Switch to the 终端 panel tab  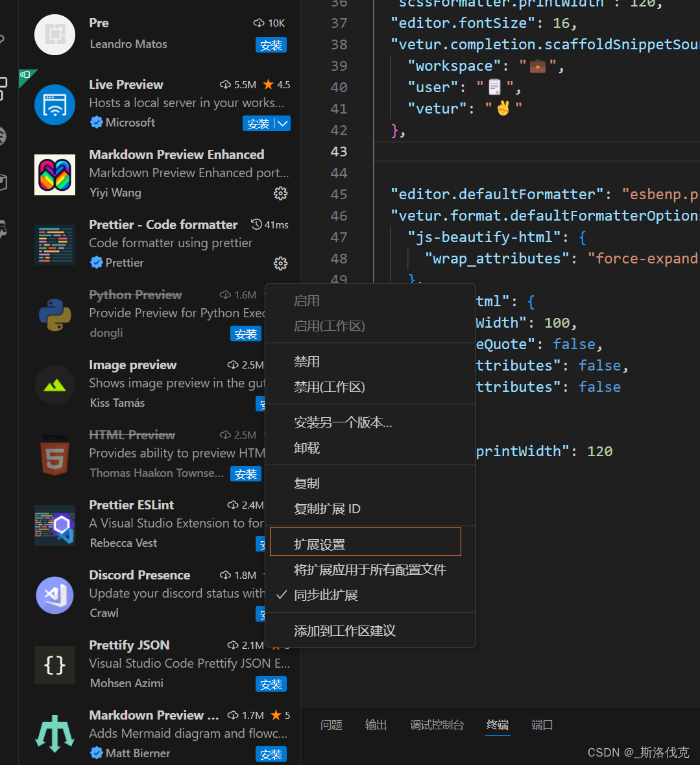tap(497, 725)
